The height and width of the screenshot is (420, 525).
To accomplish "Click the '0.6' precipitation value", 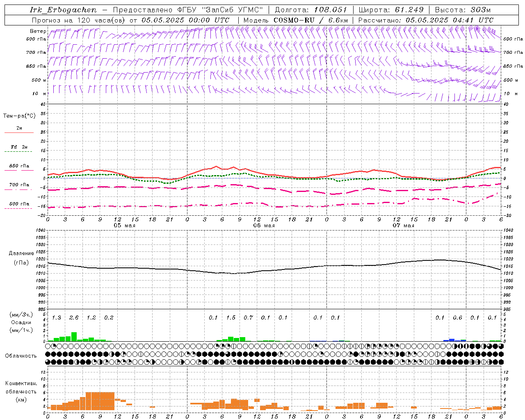I will coord(457,318).
